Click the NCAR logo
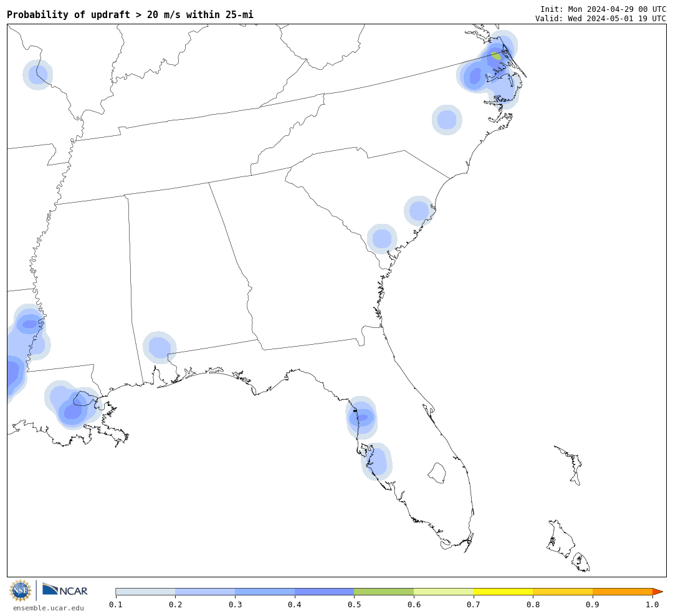Image resolution: width=673 pixels, height=616 pixels. (x=65, y=590)
